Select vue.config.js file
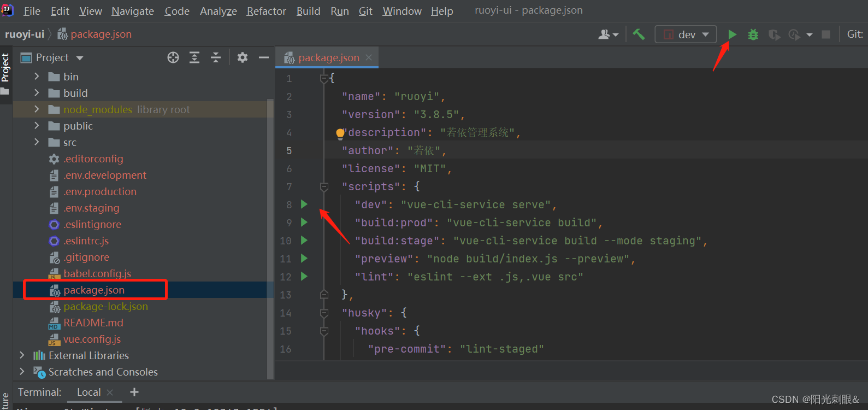Image resolution: width=868 pixels, height=410 pixels. [92, 339]
